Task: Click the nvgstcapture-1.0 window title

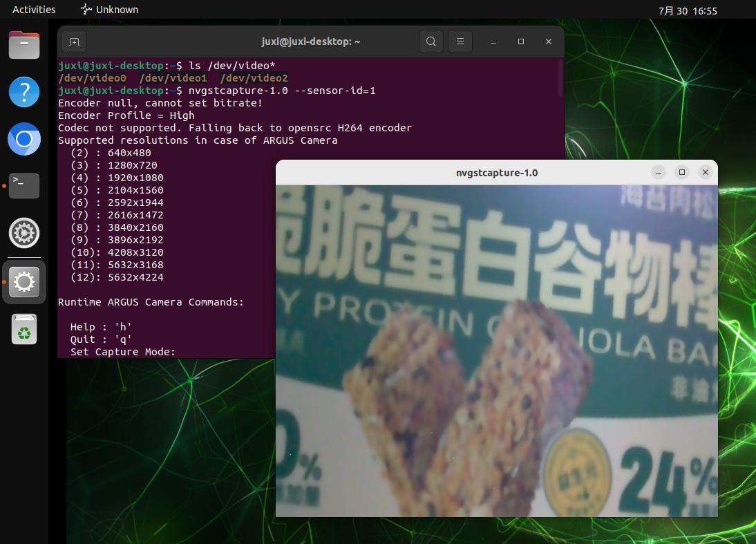Action: [x=497, y=173]
